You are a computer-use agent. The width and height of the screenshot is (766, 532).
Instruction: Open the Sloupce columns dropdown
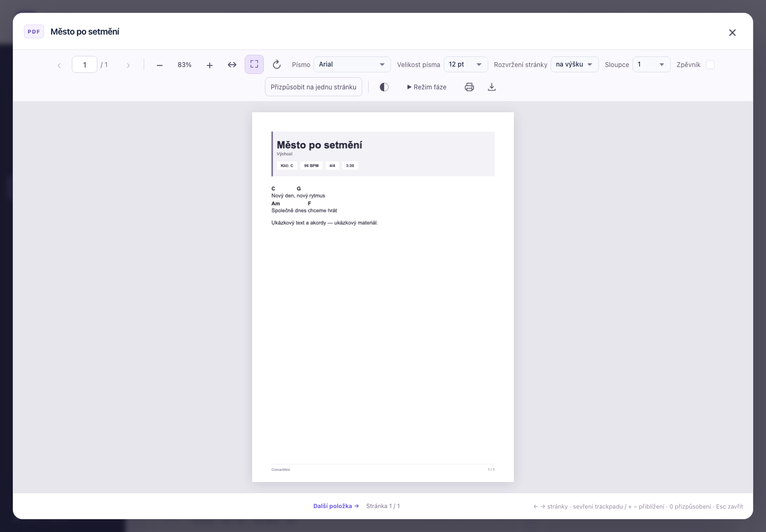(652, 64)
